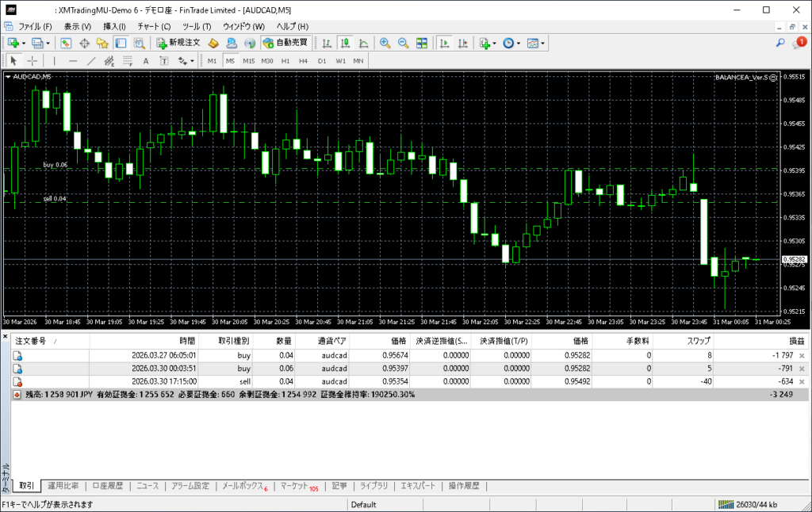Click the zoom in magnifier icon
812x512 pixels.
point(385,43)
